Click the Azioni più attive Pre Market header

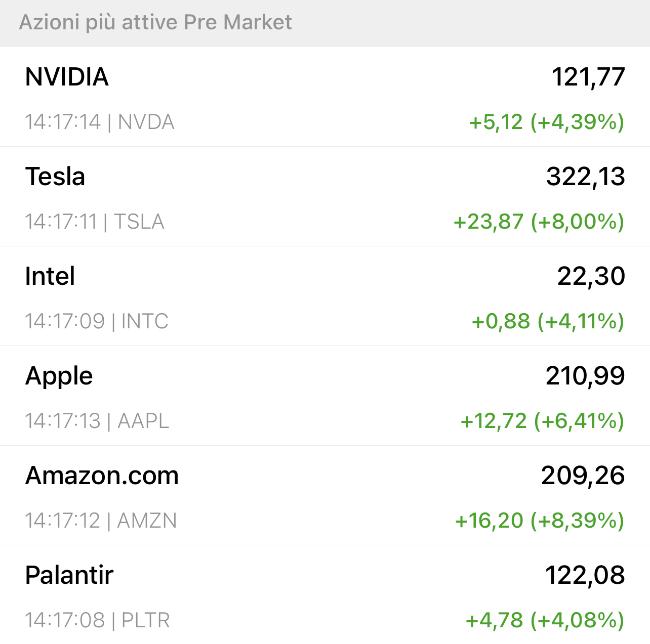[155, 23]
